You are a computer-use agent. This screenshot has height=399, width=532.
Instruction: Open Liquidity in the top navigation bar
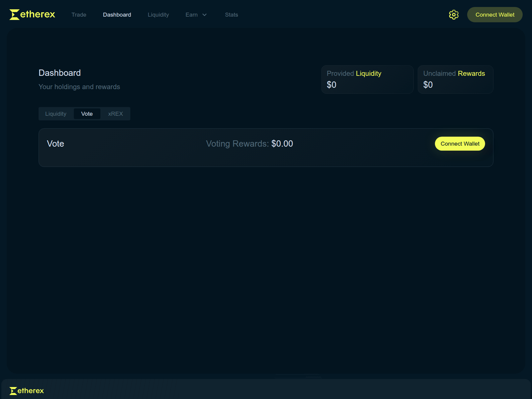(x=158, y=15)
